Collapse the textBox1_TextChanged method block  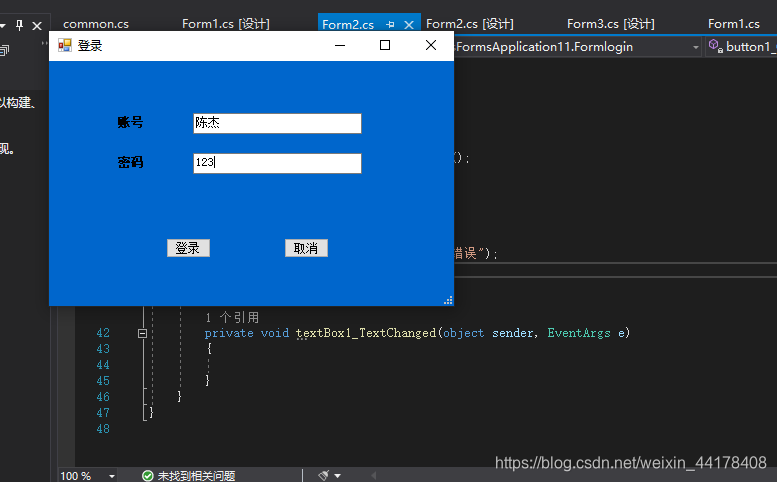[x=142, y=333]
